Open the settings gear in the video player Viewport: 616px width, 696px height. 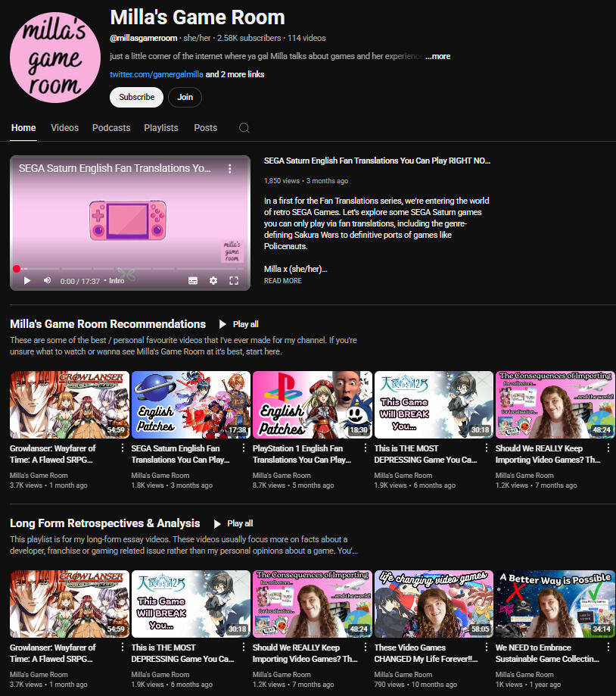tap(213, 280)
